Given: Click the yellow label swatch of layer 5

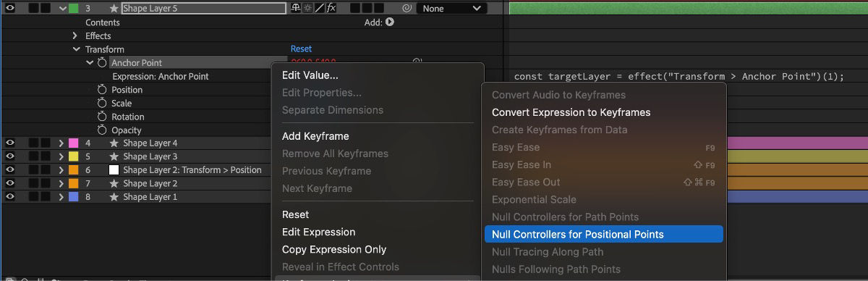Looking at the screenshot, I should click(x=73, y=156).
